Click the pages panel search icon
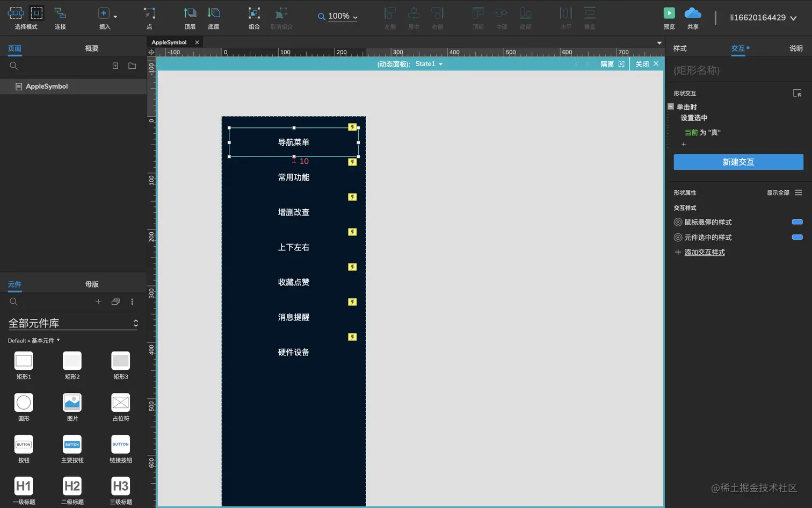Image resolution: width=812 pixels, height=508 pixels. click(x=14, y=66)
